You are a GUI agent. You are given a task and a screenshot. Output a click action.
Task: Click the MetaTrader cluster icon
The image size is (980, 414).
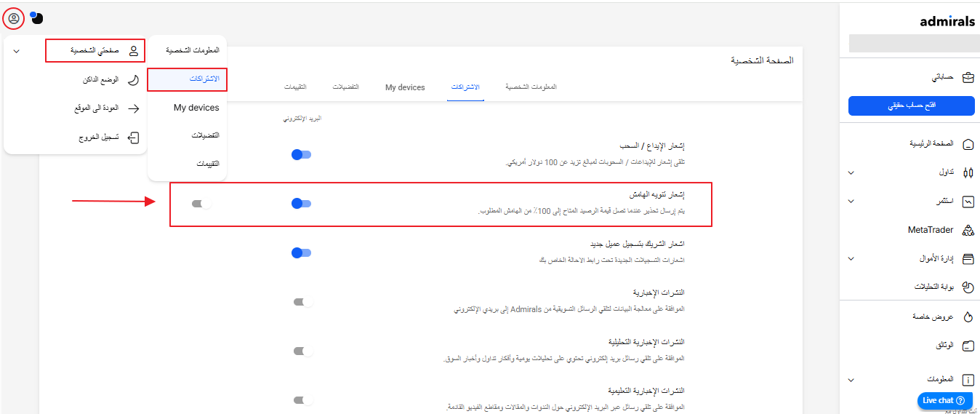[x=968, y=230]
